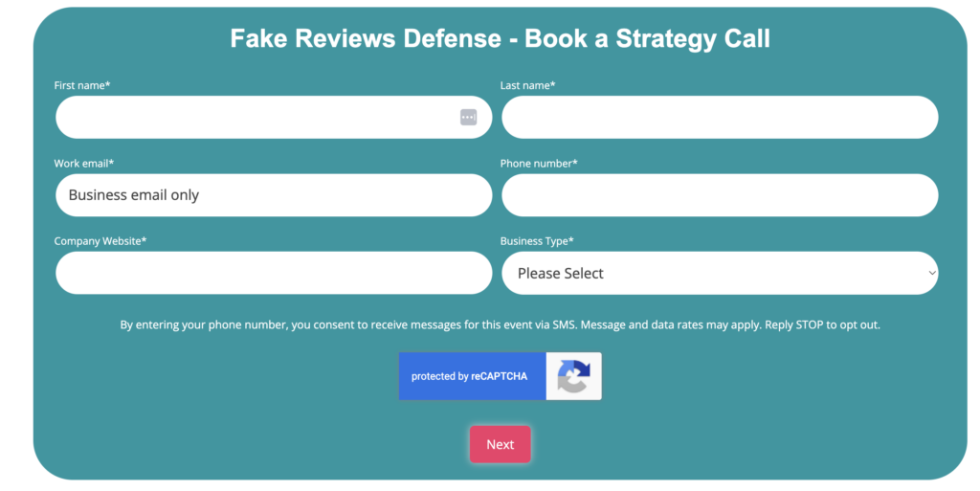
Task: Click the "Business Type*" label
Action: tap(537, 241)
